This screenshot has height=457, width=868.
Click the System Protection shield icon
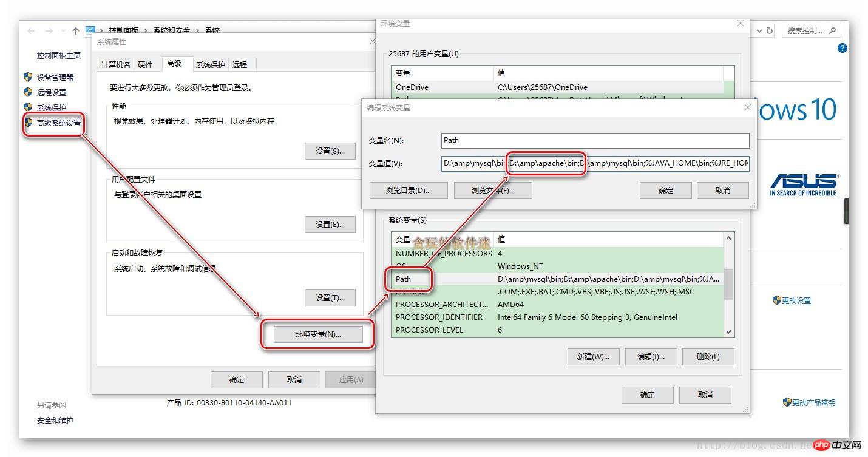28,107
